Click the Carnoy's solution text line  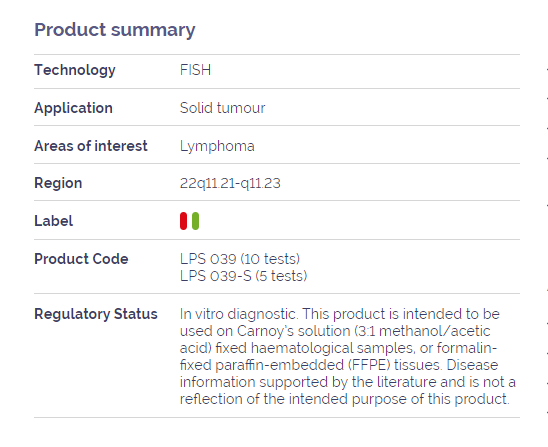point(335,331)
